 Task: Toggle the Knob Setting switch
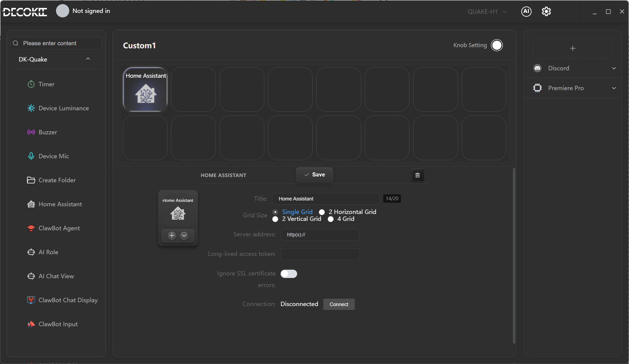(497, 45)
